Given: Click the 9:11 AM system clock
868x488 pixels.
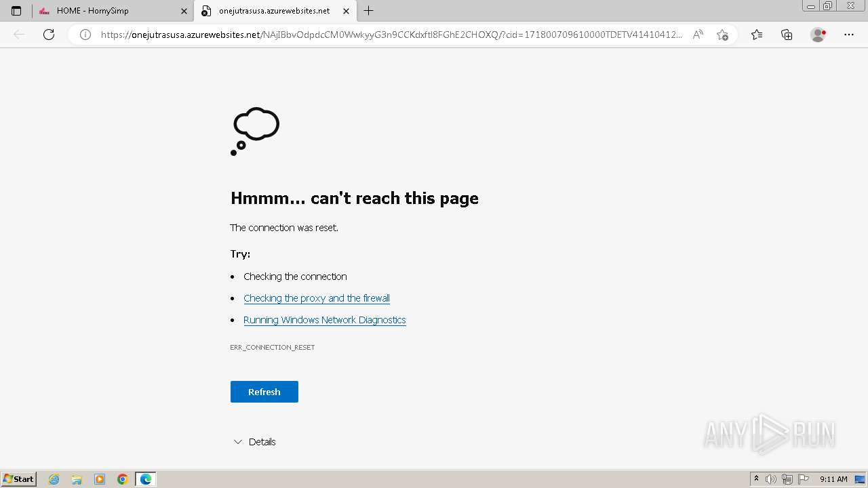Looking at the screenshot, I should (833, 479).
